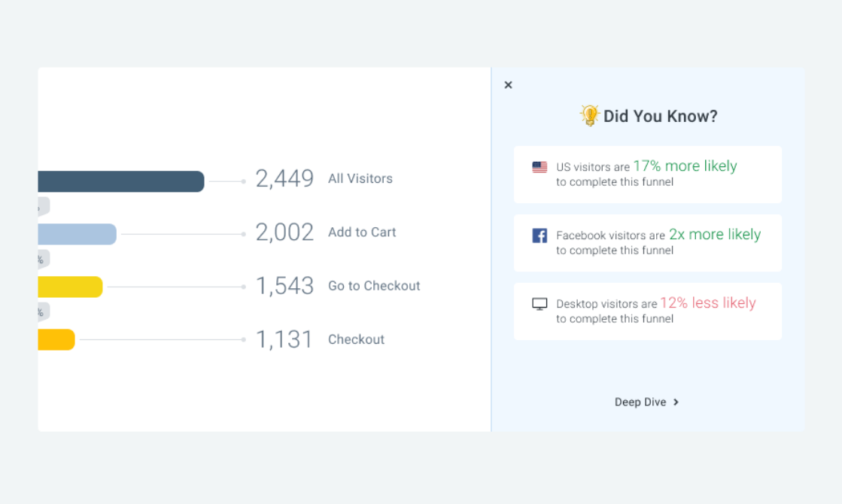842x504 pixels.
Task: Select the Desktop visitors insight card
Action: [647, 311]
